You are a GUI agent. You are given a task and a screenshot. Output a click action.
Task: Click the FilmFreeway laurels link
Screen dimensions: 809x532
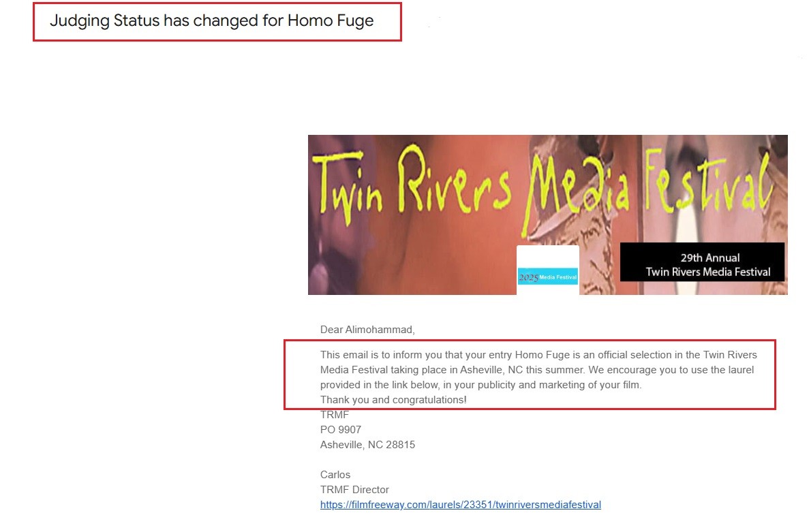(460, 505)
